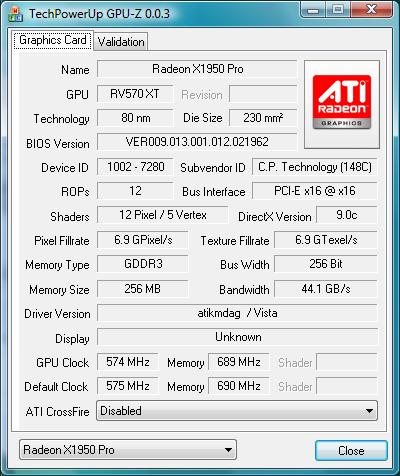Select the Graphics Card tab
The width and height of the screenshot is (400, 476).
(53, 40)
